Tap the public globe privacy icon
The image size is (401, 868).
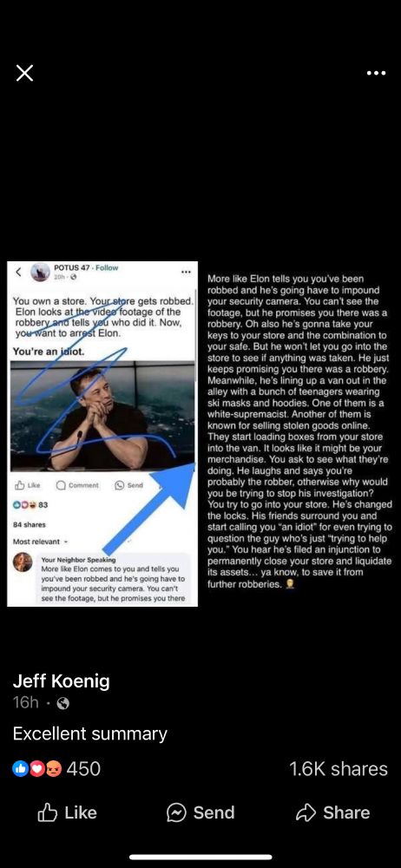[63, 703]
